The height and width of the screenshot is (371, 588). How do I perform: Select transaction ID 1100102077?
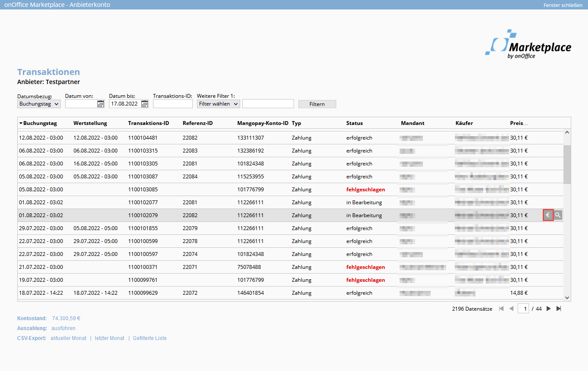[143, 203]
